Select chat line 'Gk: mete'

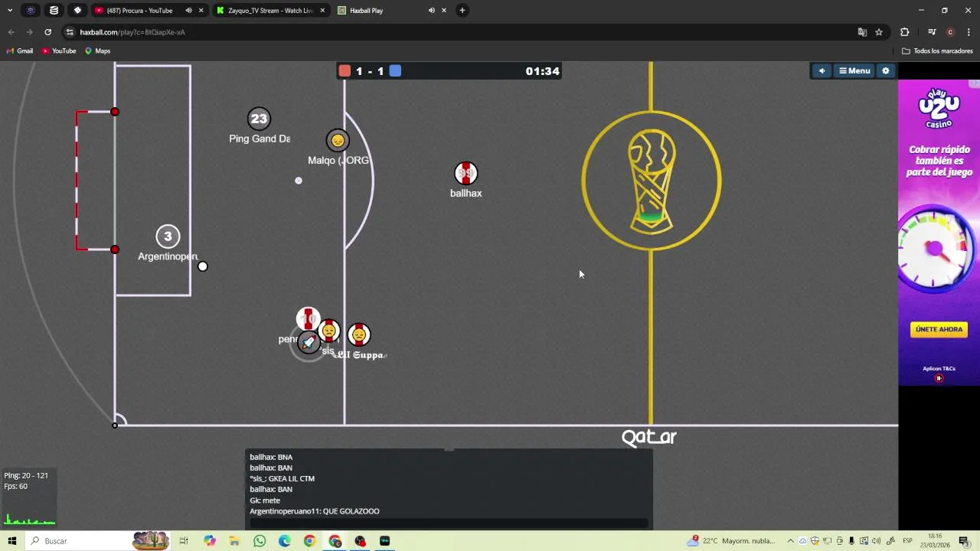click(x=265, y=500)
